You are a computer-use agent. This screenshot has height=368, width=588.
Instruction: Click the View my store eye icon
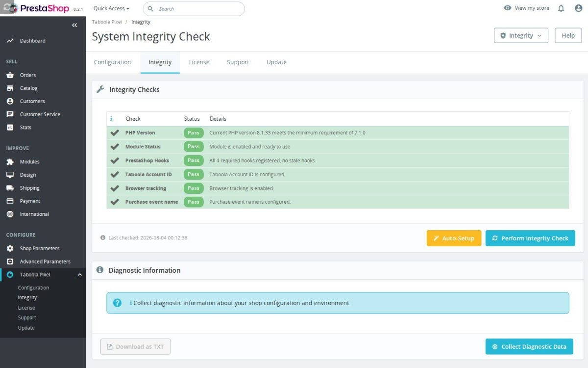pyautogui.click(x=508, y=8)
